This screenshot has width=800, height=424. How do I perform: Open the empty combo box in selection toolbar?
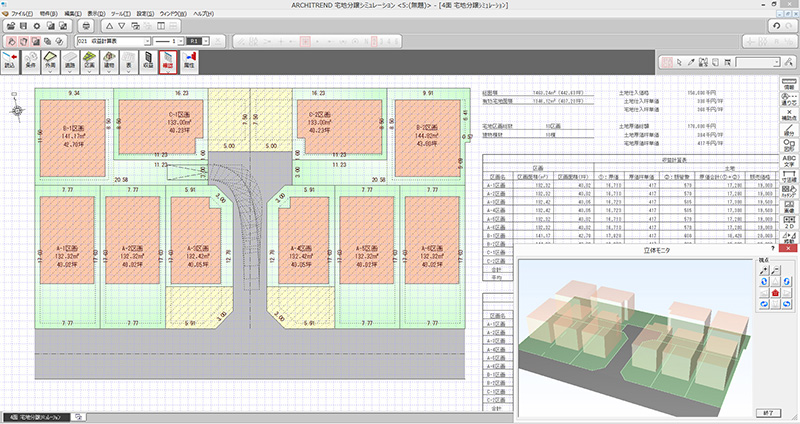tap(758, 62)
